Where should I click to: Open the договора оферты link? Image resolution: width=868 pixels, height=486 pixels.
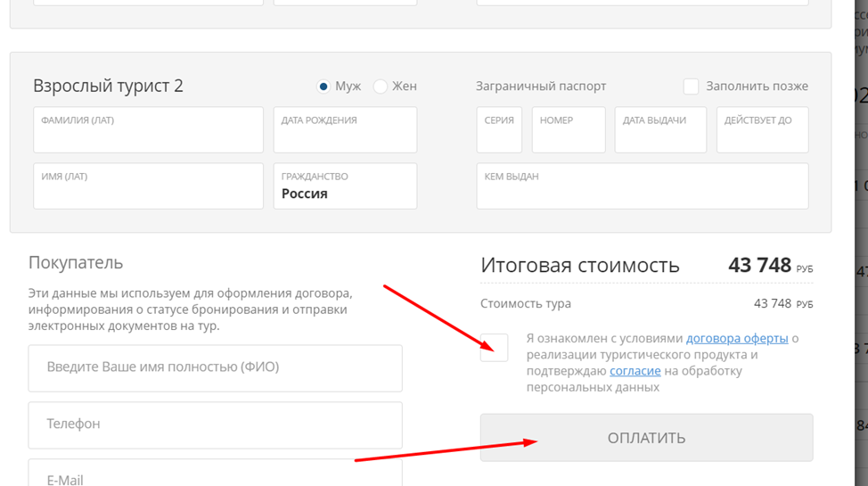pos(737,339)
